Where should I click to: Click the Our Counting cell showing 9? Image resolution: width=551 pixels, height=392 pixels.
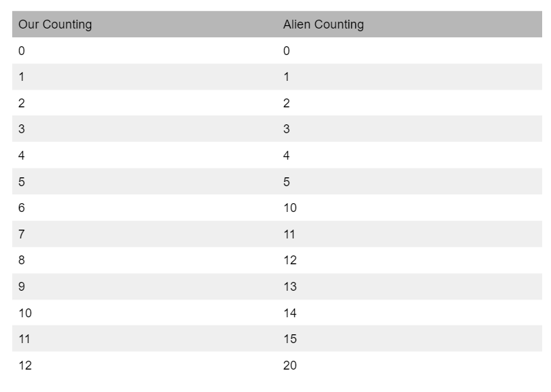(x=22, y=287)
